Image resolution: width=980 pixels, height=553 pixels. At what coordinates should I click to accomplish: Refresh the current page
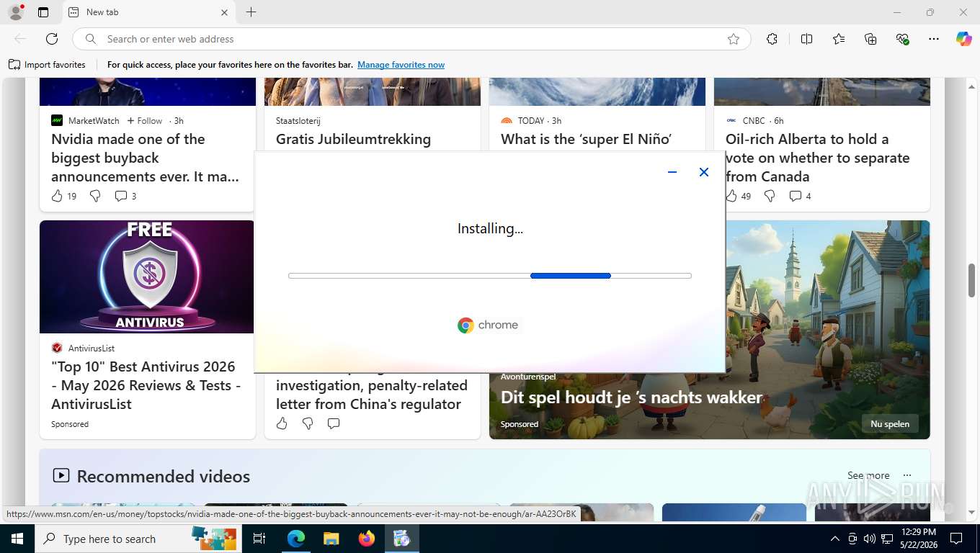click(x=52, y=39)
